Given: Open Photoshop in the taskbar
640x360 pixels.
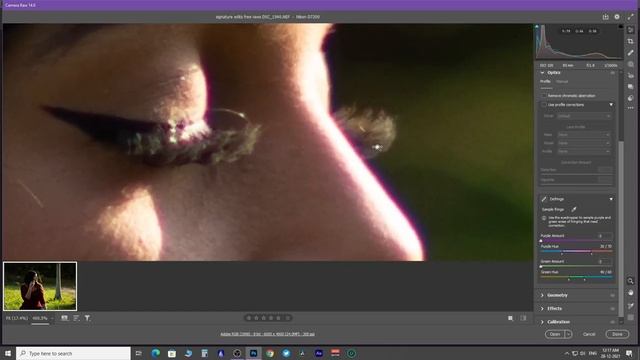Looking at the screenshot, I should [x=253, y=353].
